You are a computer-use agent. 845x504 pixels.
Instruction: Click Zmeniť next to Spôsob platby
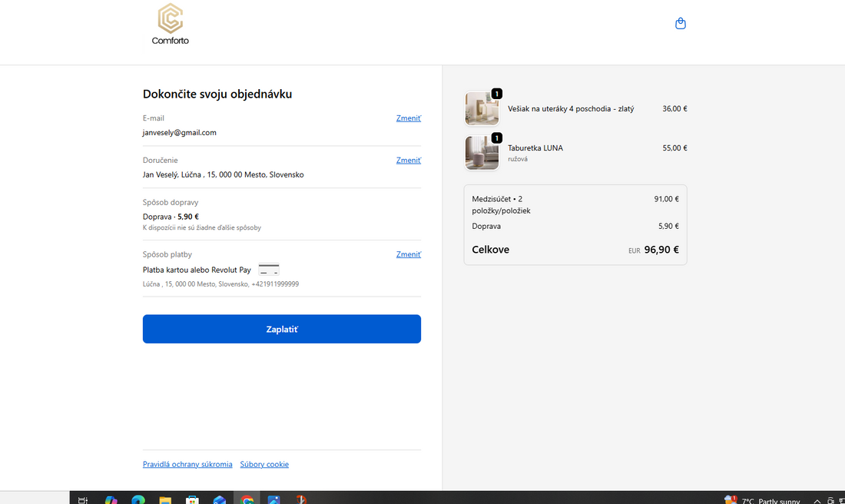click(408, 254)
